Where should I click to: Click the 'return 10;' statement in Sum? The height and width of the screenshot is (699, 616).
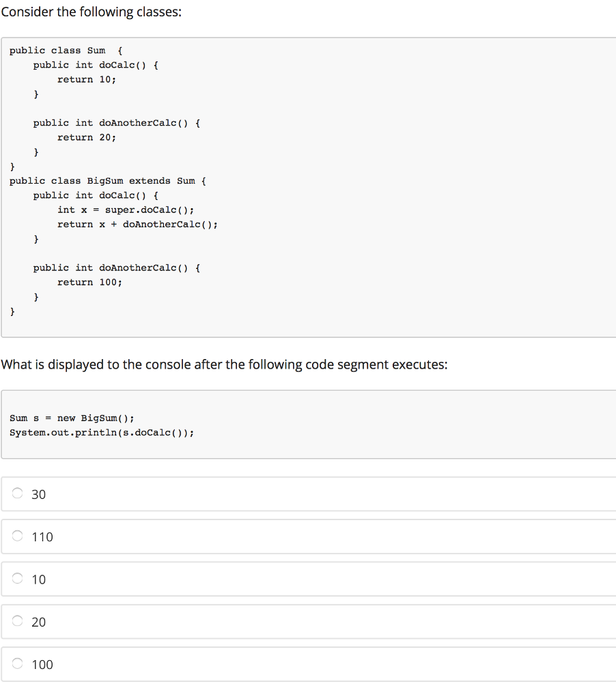(87, 79)
